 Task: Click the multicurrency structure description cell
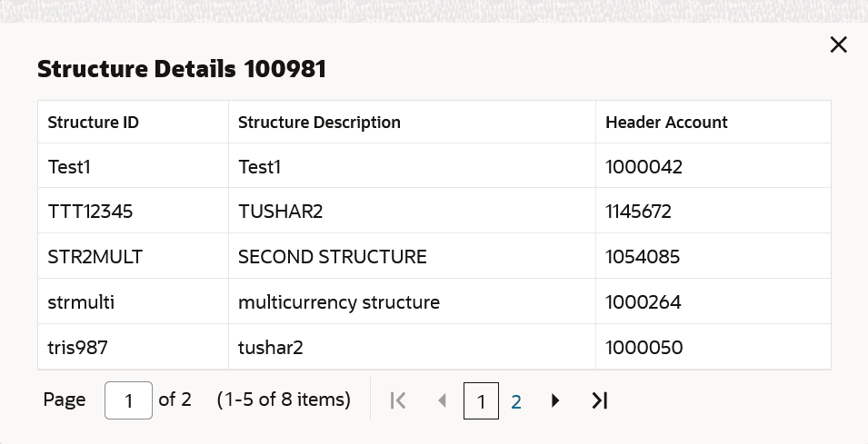339,302
